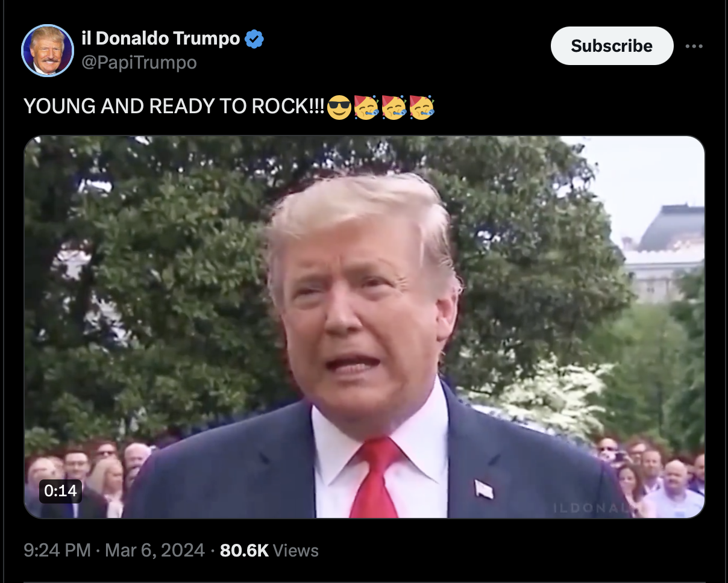728x583 pixels.
Task: Click the blue verified checkmark badge
Action: pyautogui.click(x=254, y=39)
